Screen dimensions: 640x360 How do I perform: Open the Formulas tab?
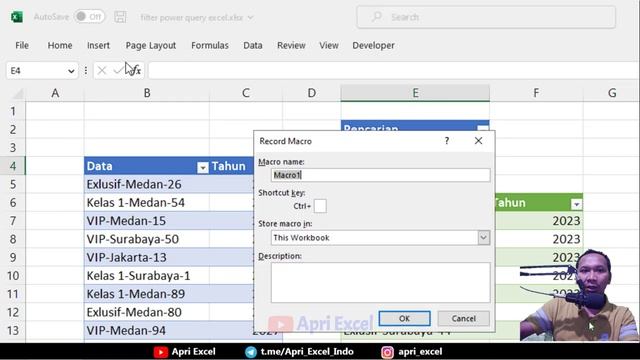pos(210,45)
